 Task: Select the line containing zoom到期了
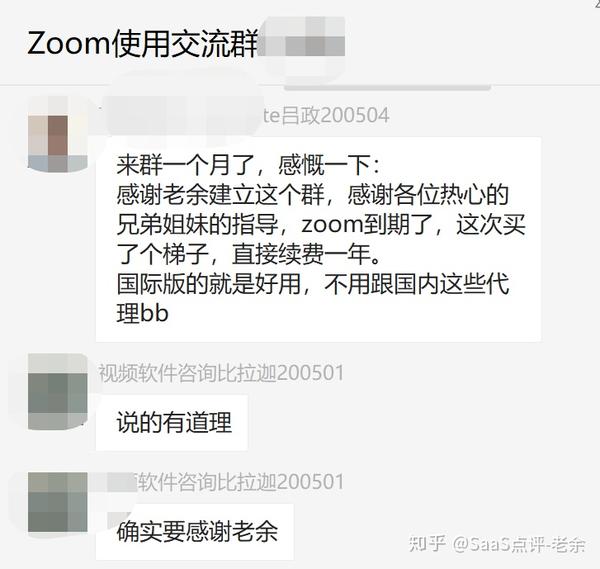coord(321,224)
